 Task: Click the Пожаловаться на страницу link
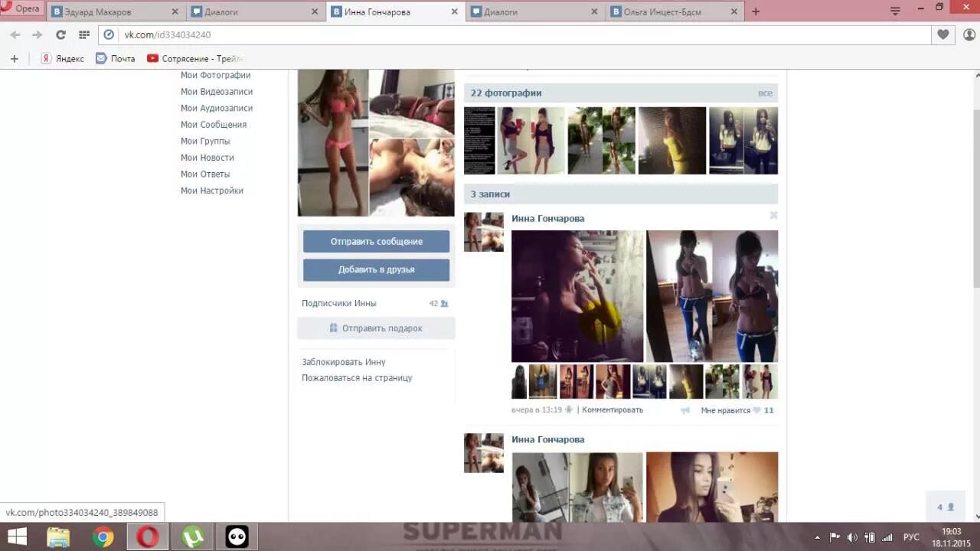point(357,378)
